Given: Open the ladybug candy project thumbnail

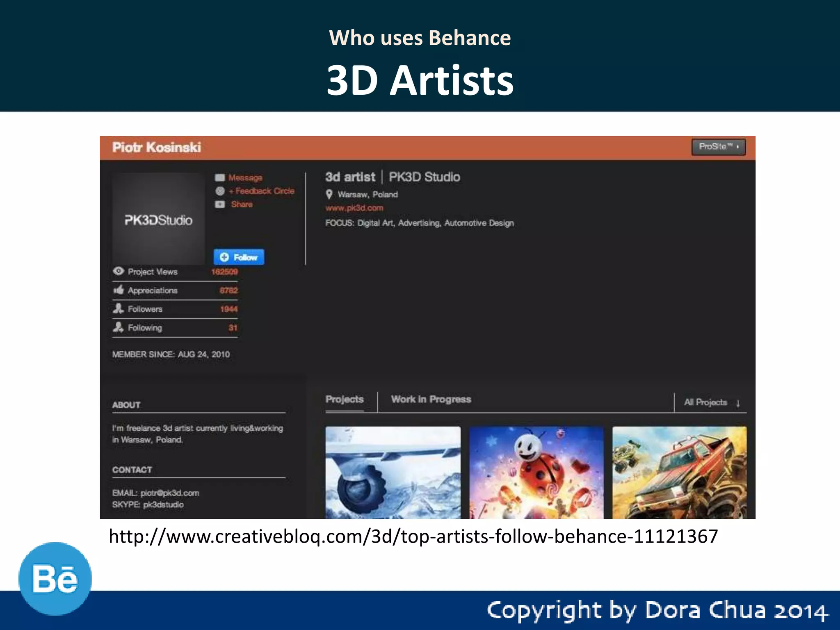Looking at the screenshot, I should click(536, 472).
